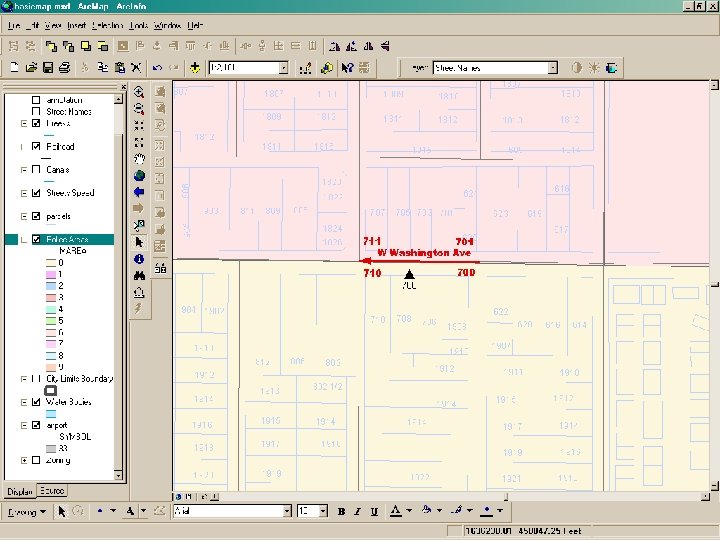The width and height of the screenshot is (720, 540).
Task: Save the map document
Action: click(x=48, y=68)
